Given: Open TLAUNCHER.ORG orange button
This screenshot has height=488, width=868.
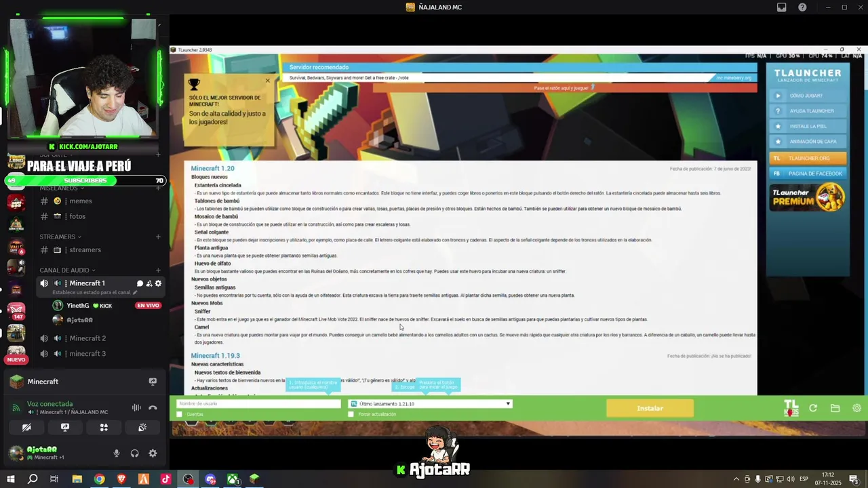Looking at the screenshot, I should [808, 158].
